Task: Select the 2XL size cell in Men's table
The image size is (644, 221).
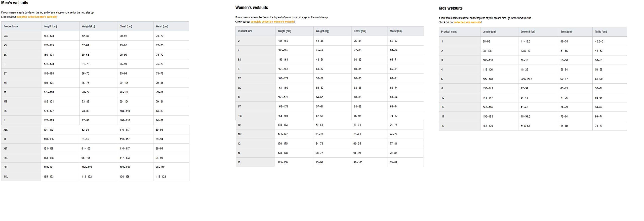Action: [x=21, y=158]
